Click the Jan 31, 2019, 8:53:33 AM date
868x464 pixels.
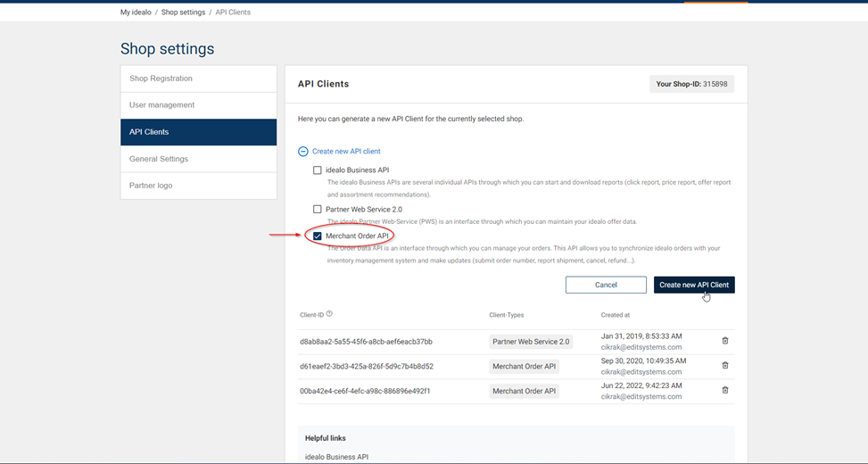[641, 336]
